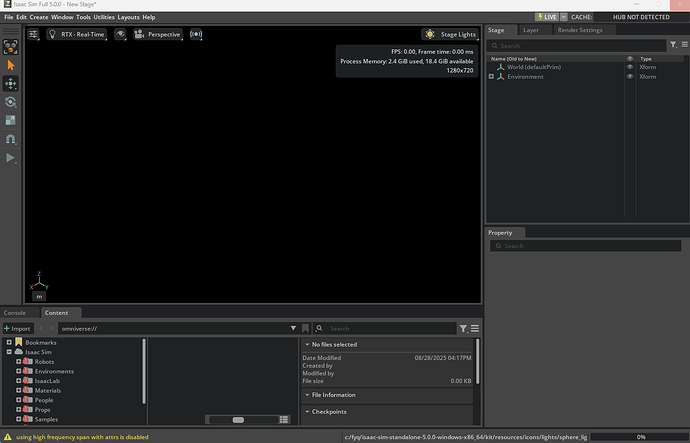Switch to the Console tab
Screen dimensions: 690x443
click(15, 313)
